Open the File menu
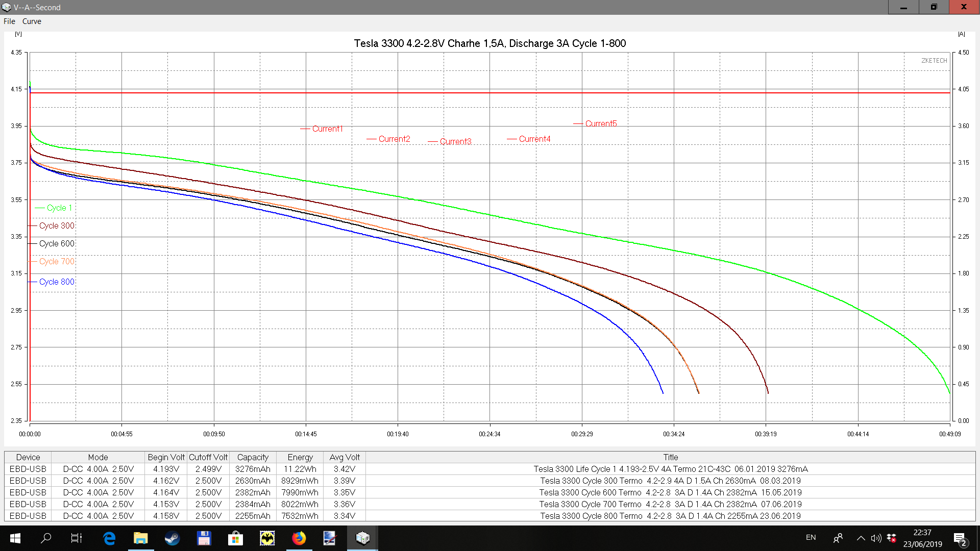 coord(9,21)
